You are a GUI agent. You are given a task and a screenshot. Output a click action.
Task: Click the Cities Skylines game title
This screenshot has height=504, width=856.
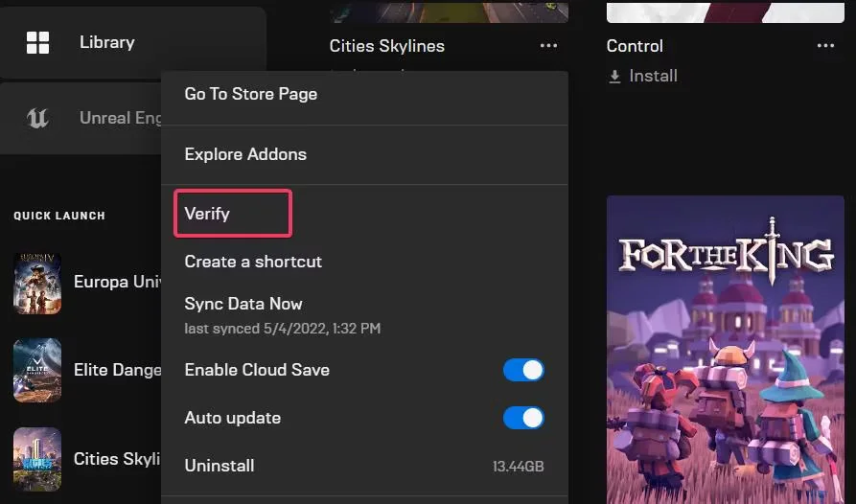[x=387, y=46]
